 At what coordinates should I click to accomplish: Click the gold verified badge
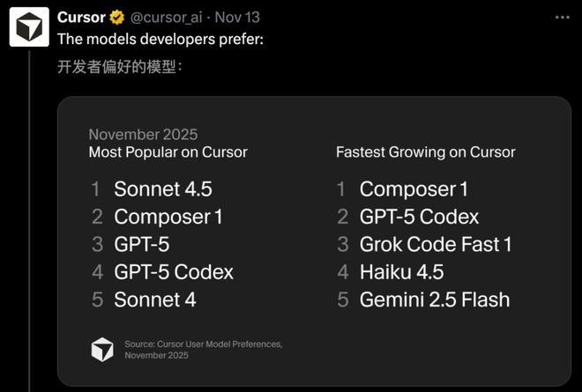[x=116, y=17]
